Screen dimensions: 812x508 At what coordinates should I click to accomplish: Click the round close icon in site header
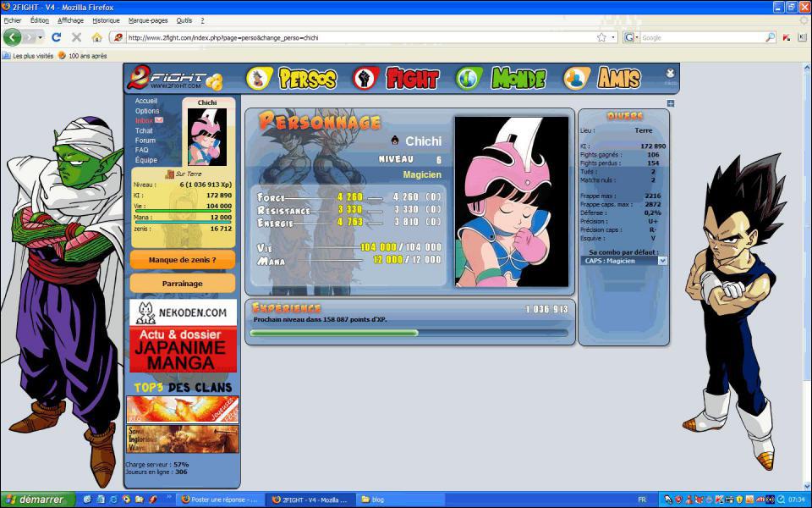point(670,75)
